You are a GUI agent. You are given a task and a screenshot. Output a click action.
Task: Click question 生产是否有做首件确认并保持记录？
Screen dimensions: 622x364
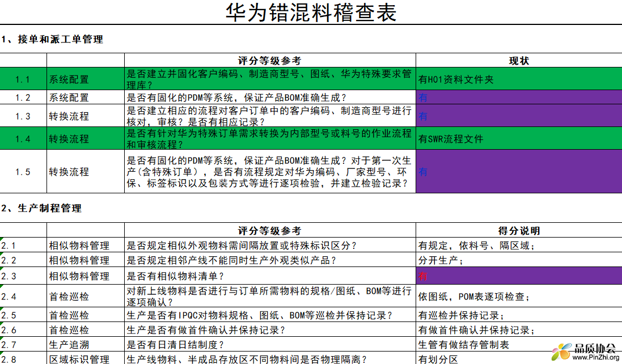(x=270, y=329)
